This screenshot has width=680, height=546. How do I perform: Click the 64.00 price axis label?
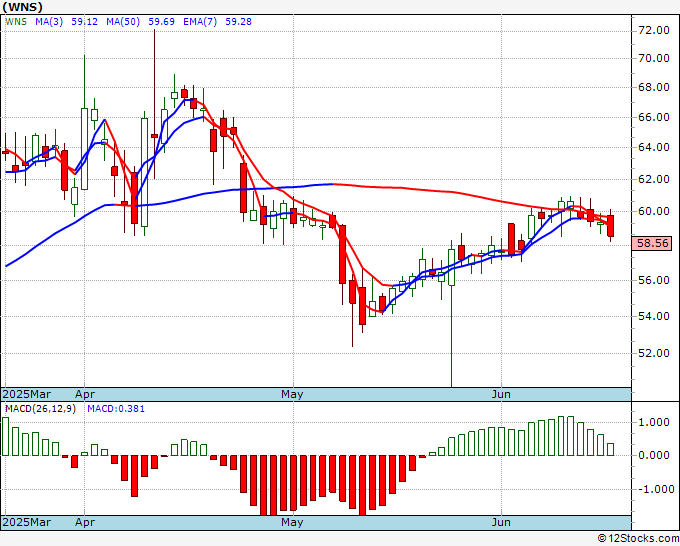coord(654,147)
